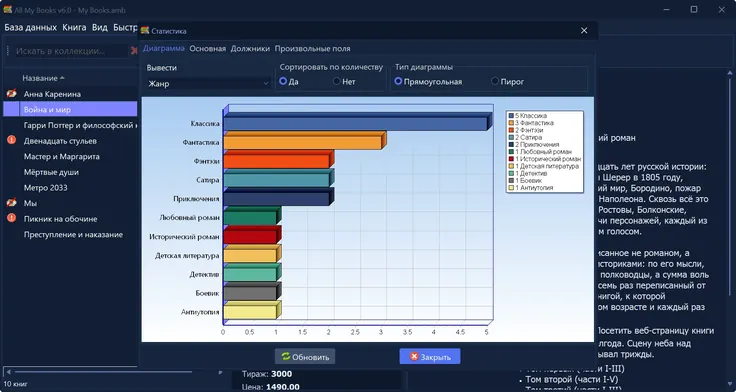Viewport: 736px width, 392px height.
Task: Select book Преступление и наказание
Action: [73, 234]
